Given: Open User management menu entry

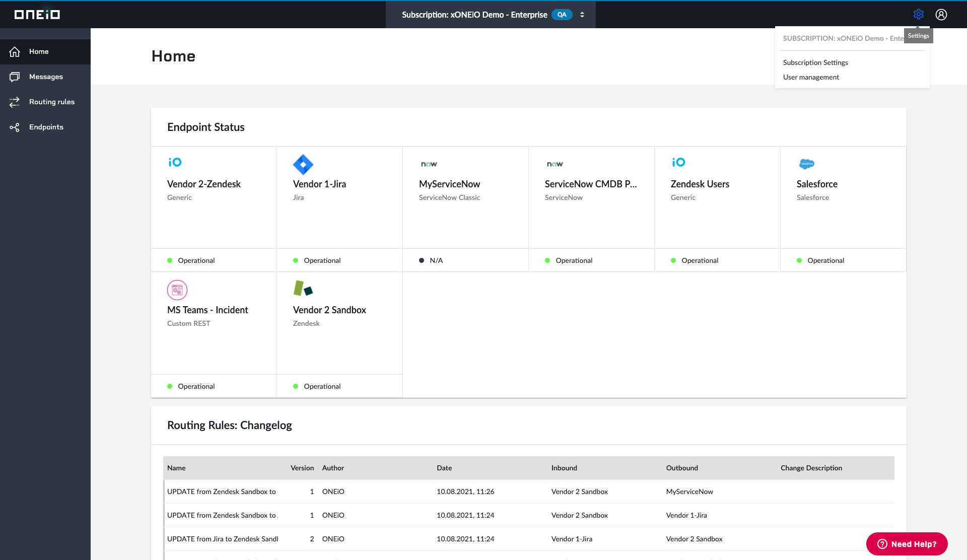Looking at the screenshot, I should 811,77.
